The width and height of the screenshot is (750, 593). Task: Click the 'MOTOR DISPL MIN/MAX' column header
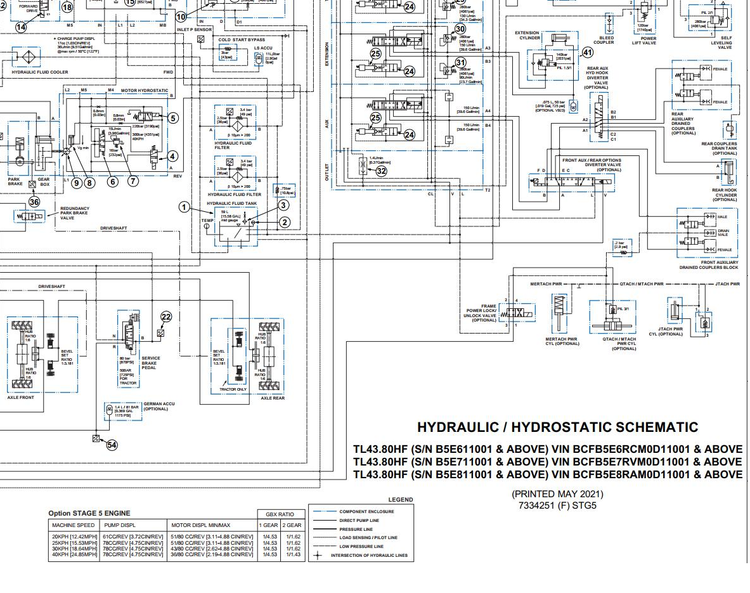pos(201,525)
